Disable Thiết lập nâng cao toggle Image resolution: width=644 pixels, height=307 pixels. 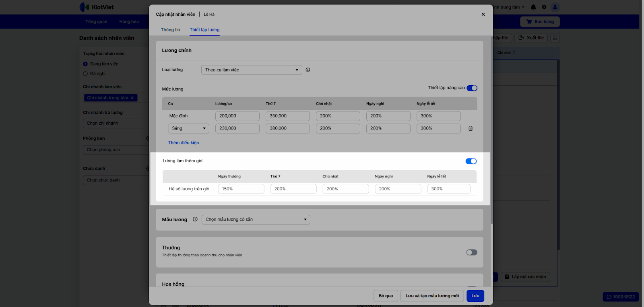472,88
